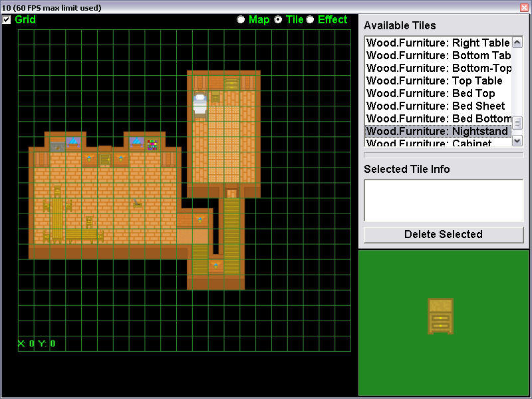Select the Effect radio button
The height and width of the screenshot is (399, 532).
310,20
